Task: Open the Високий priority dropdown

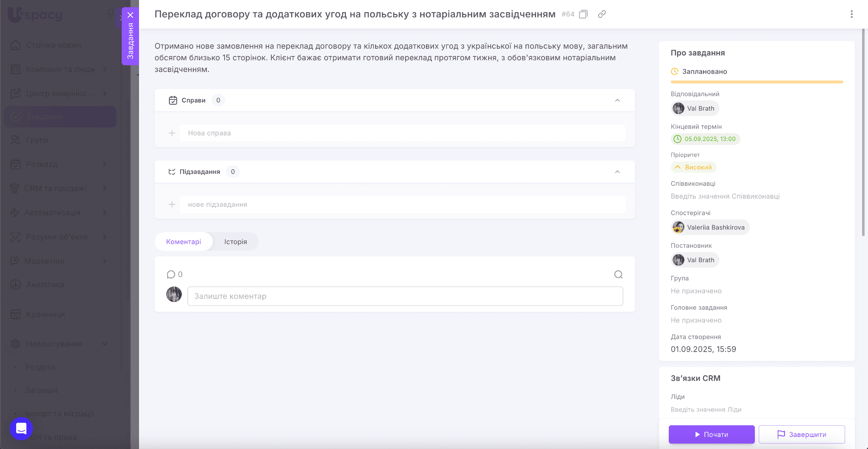Action: click(694, 167)
